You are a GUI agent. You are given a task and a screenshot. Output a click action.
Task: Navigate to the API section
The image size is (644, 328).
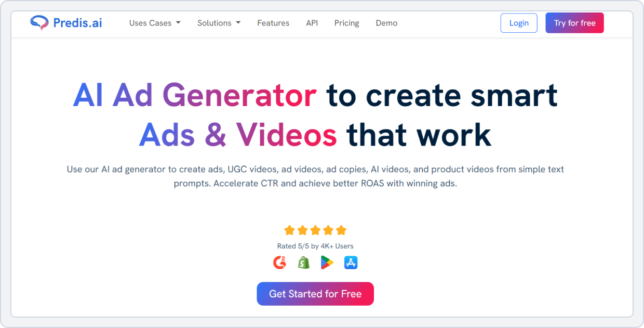(x=312, y=23)
